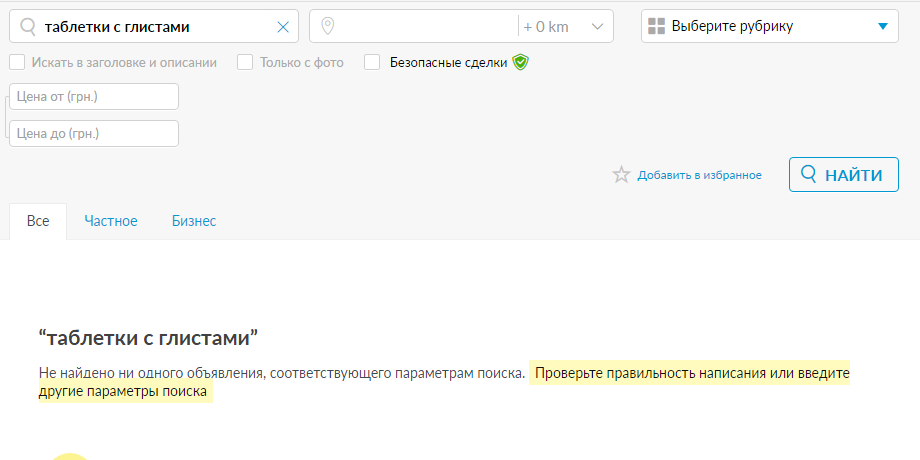Check the Безопасные сделки checkbox
This screenshot has width=920, height=460.
tap(372, 62)
